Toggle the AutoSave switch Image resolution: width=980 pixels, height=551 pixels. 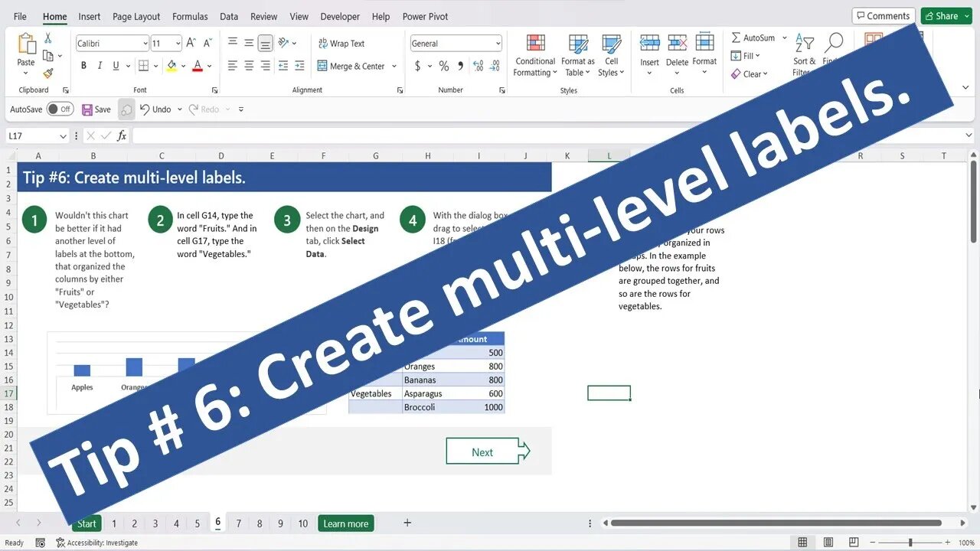pos(60,109)
